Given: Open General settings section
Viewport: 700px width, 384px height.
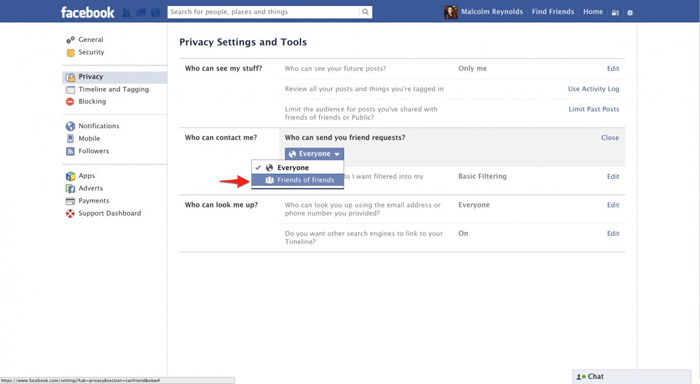Looking at the screenshot, I should point(91,39).
